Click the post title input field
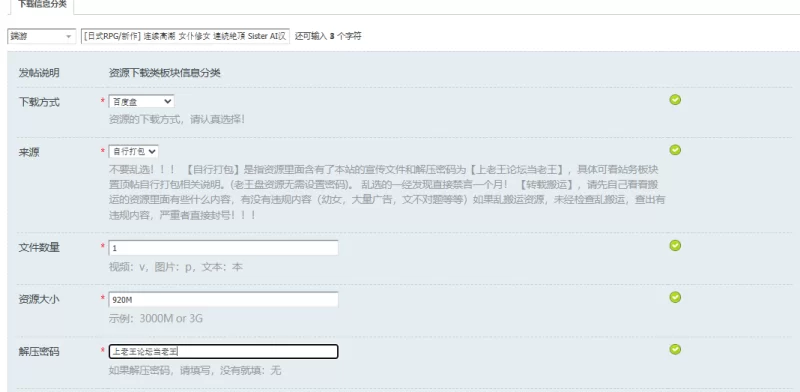The height and width of the screenshot is (392, 800). [185, 36]
